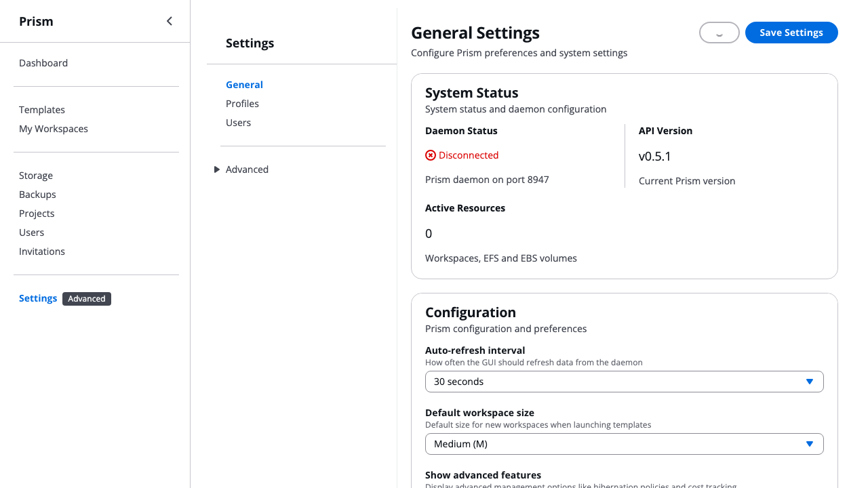868x488 pixels.
Task: Select the General settings section
Action: point(244,85)
